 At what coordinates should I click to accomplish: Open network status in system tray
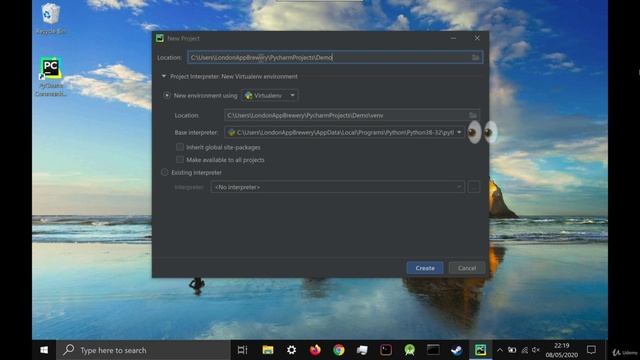tap(524, 350)
